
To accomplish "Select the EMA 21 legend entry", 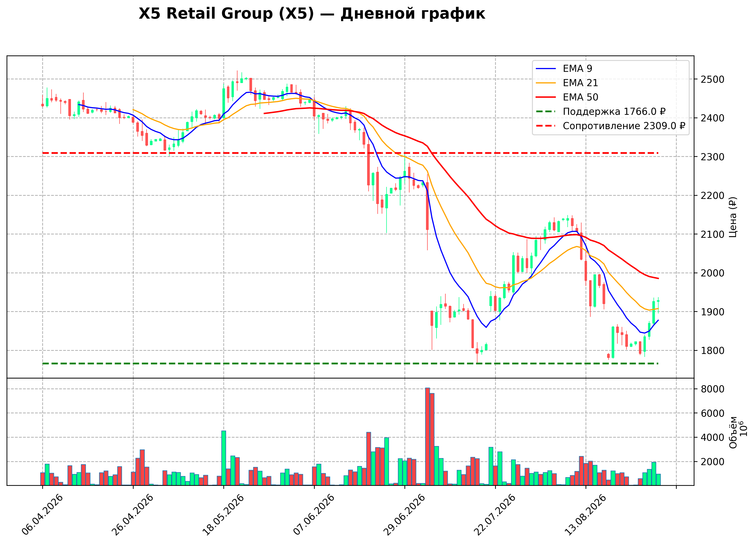I will coord(567,83).
